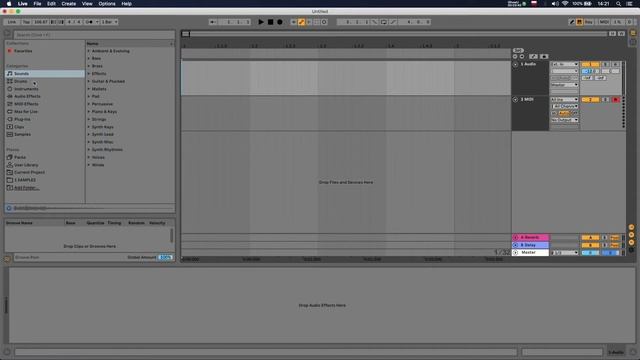
Task: Open Favorites collection
Action: tap(23, 51)
